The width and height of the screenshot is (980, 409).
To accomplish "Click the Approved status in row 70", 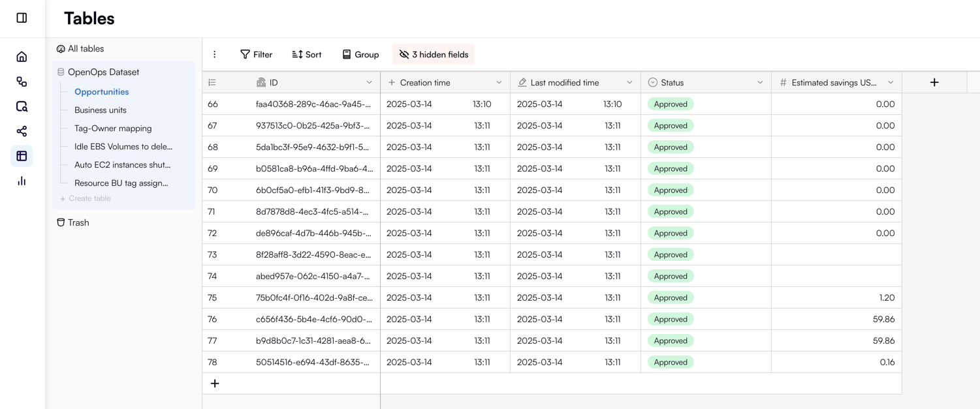I will [671, 190].
